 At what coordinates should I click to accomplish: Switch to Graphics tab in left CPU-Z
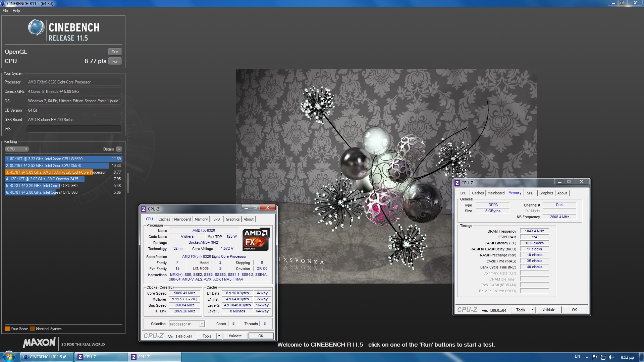pyautogui.click(x=232, y=219)
